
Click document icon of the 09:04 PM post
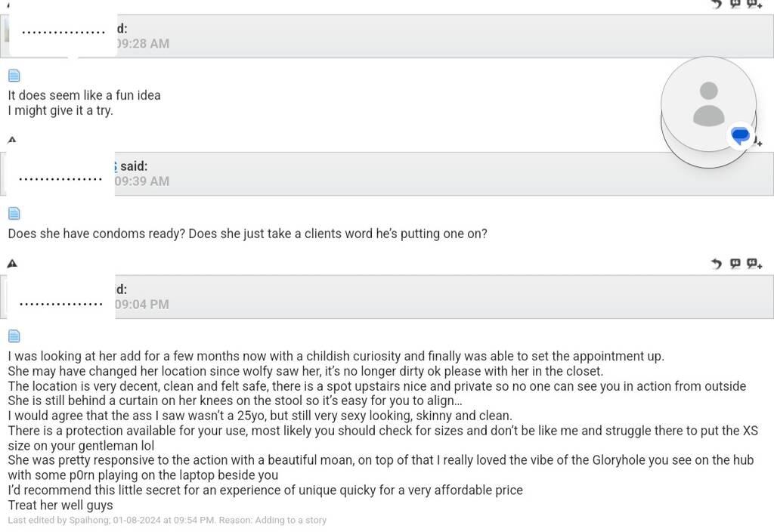click(14, 336)
